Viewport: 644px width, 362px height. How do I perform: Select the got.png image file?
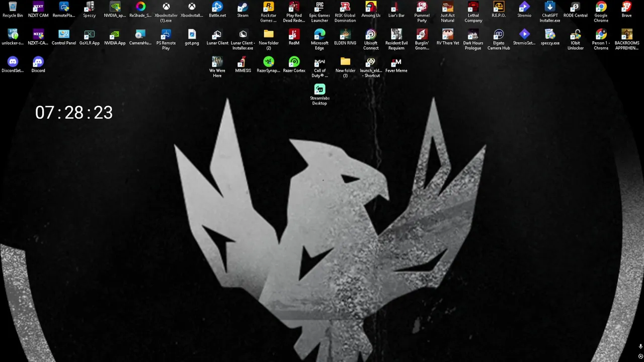click(192, 37)
